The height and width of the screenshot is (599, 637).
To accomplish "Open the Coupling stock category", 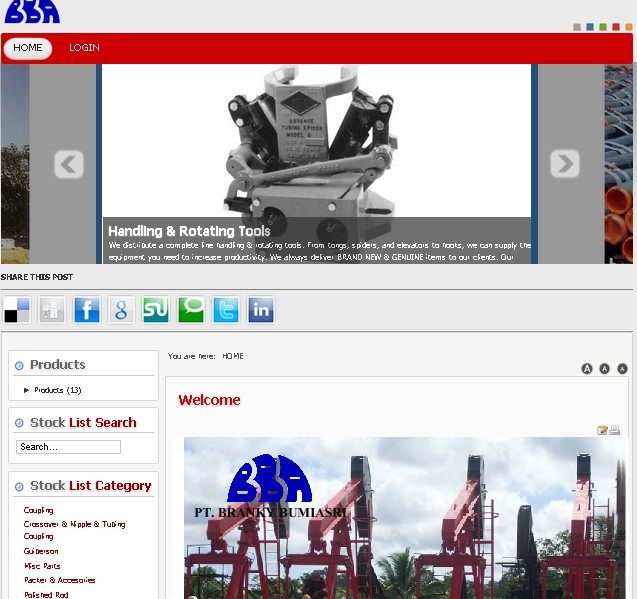I will coord(39,510).
